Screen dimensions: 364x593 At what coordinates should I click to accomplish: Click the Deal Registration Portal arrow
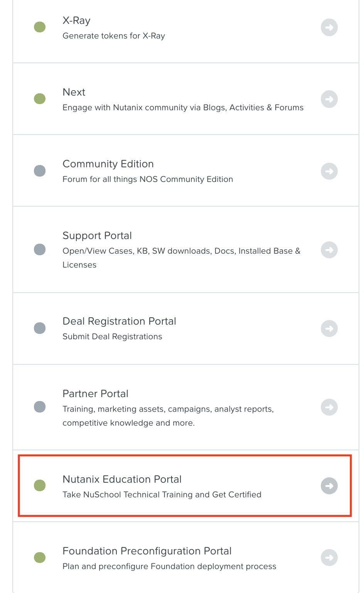[329, 329]
